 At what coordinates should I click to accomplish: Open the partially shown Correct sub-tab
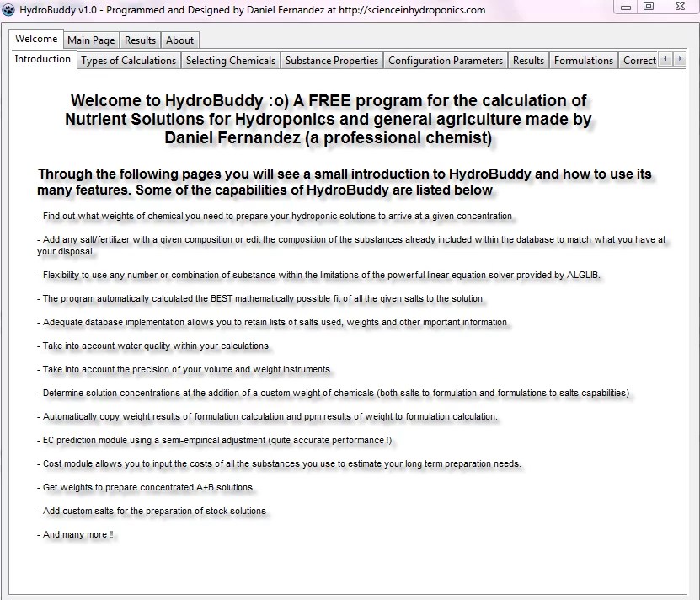(x=639, y=61)
